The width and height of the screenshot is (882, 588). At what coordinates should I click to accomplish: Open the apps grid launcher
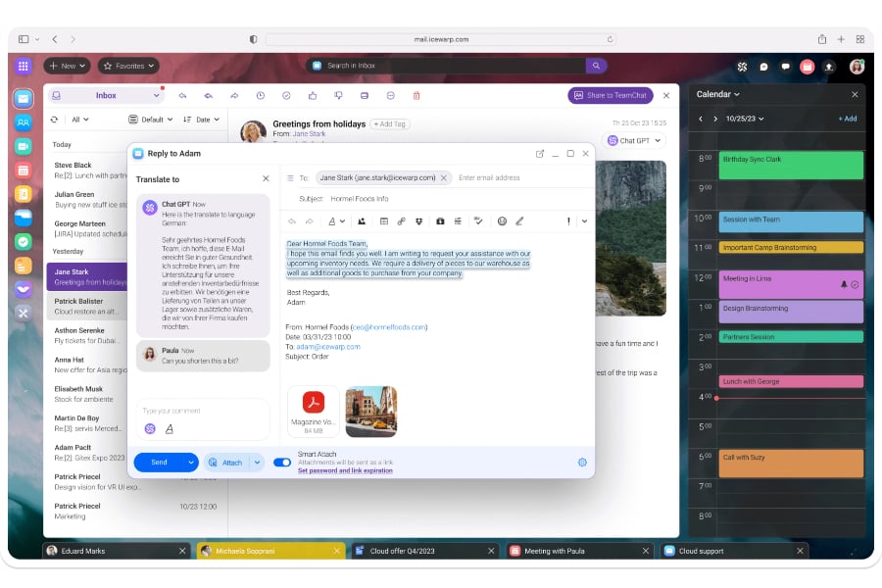[x=24, y=66]
